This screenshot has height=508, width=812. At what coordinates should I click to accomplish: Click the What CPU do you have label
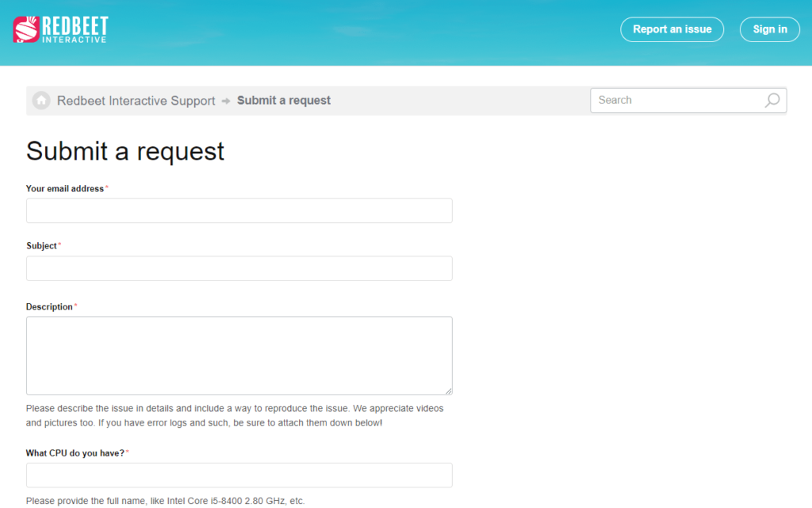[75, 453]
